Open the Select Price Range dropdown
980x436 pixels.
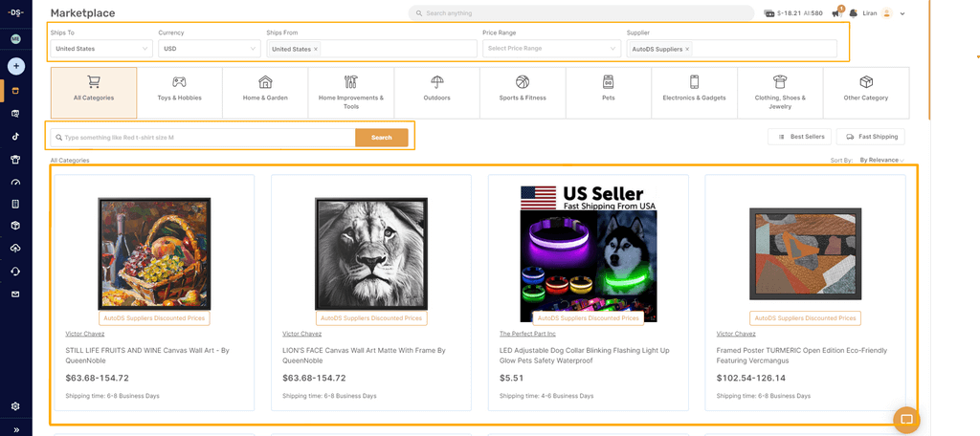[x=552, y=48]
